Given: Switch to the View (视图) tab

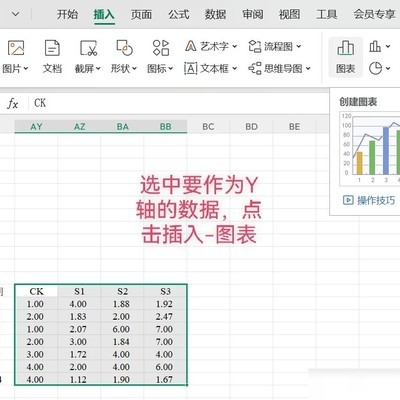Looking at the screenshot, I should click(289, 14).
